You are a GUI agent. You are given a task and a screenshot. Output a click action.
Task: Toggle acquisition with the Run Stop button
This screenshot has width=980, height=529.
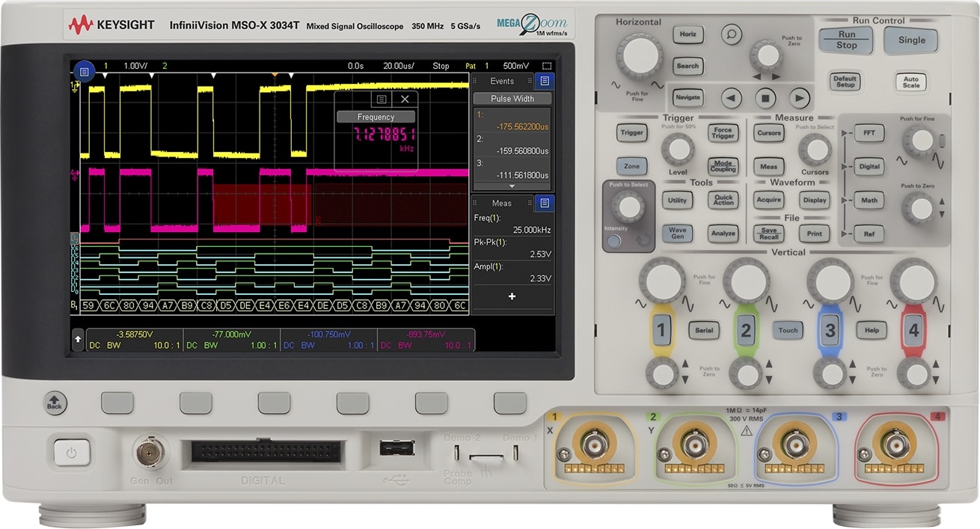coord(845,40)
